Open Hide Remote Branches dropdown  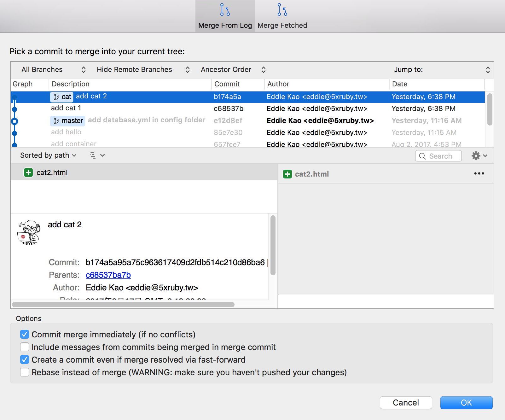coord(143,70)
